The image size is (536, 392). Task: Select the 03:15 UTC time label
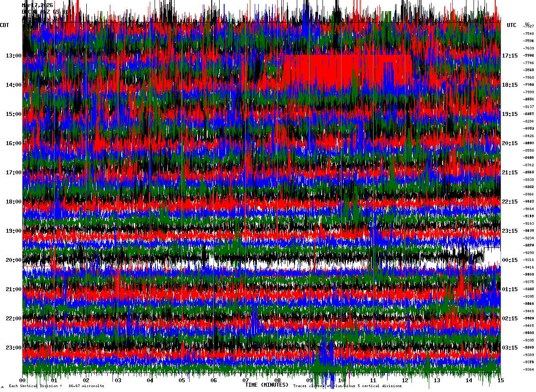pyautogui.click(x=509, y=348)
